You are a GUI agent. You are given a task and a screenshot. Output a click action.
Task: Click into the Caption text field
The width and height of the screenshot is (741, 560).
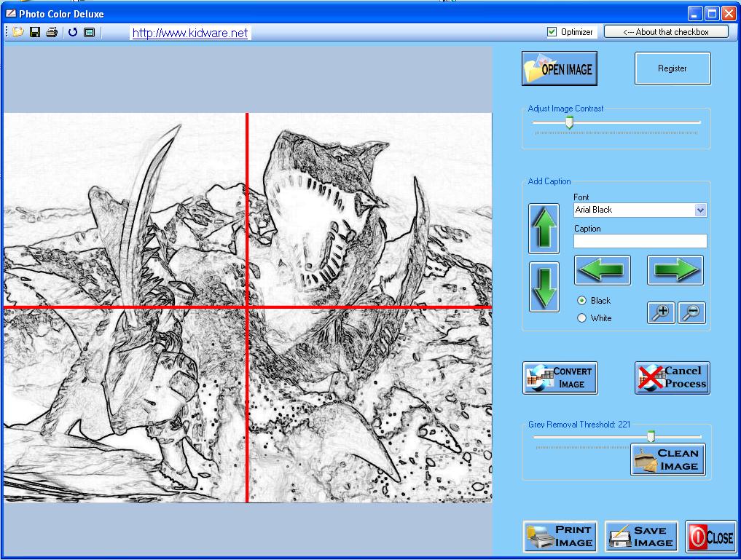[640, 241]
